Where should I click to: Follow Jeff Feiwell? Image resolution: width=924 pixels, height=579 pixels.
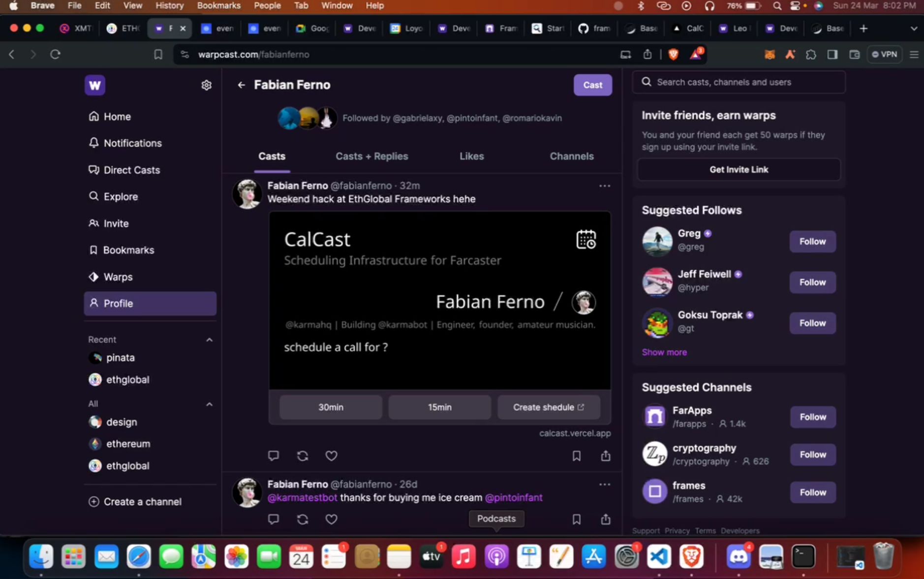pyautogui.click(x=812, y=282)
